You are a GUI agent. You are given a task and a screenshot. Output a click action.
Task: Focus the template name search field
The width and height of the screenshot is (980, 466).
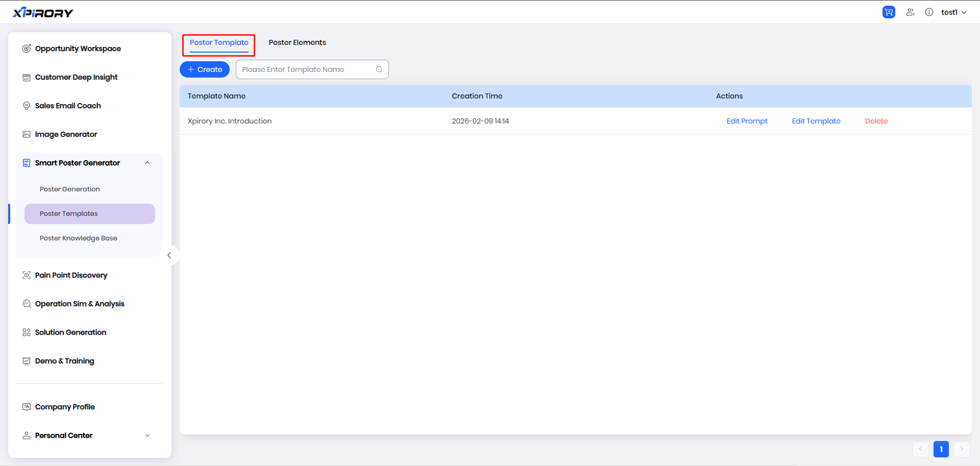(x=306, y=69)
